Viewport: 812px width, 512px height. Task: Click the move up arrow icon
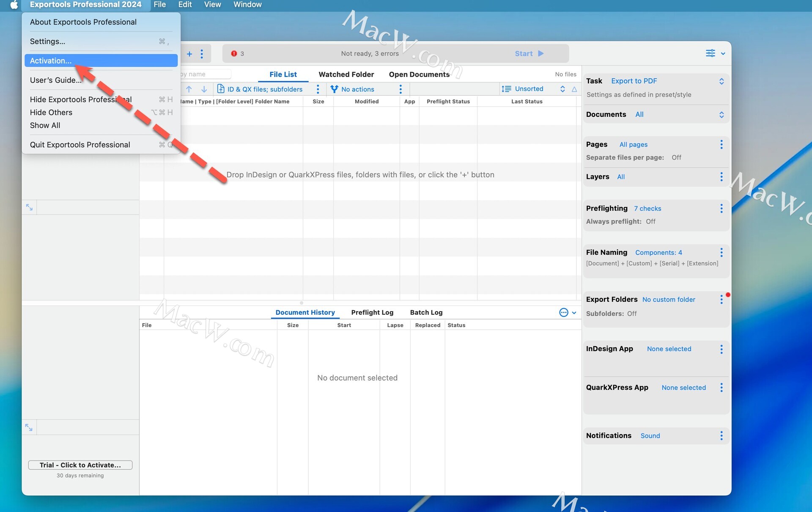point(189,89)
